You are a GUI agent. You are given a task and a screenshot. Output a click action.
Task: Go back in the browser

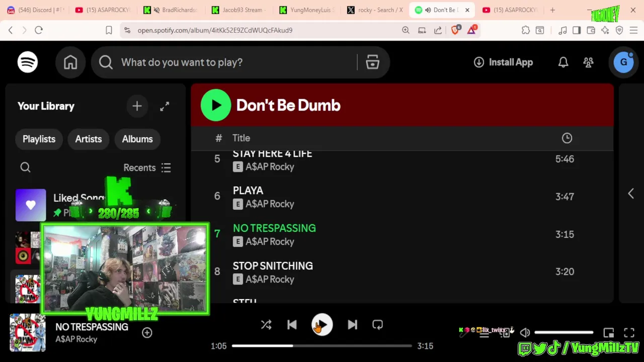(11, 30)
